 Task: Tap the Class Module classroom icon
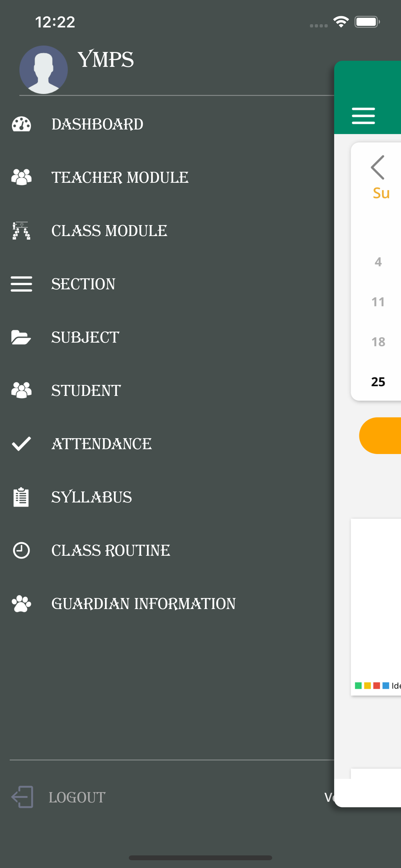pos(22,231)
